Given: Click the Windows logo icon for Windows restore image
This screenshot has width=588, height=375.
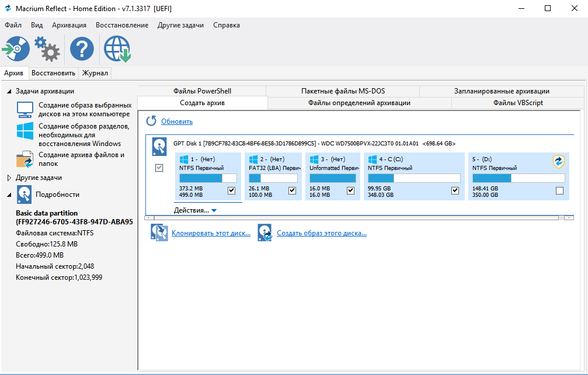Looking at the screenshot, I should (25, 131).
